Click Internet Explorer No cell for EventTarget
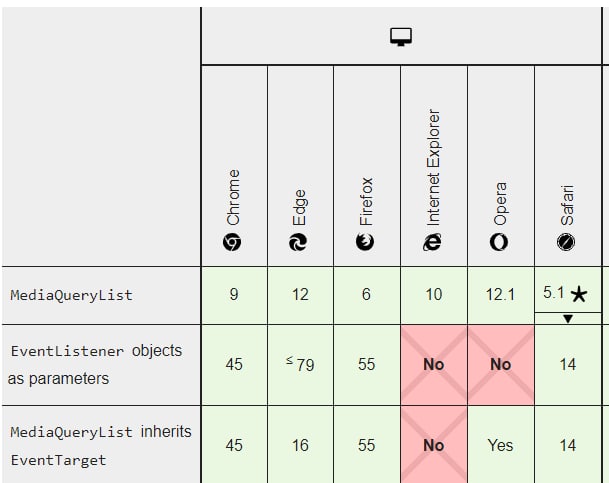The image size is (609, 483). point(433,445)
